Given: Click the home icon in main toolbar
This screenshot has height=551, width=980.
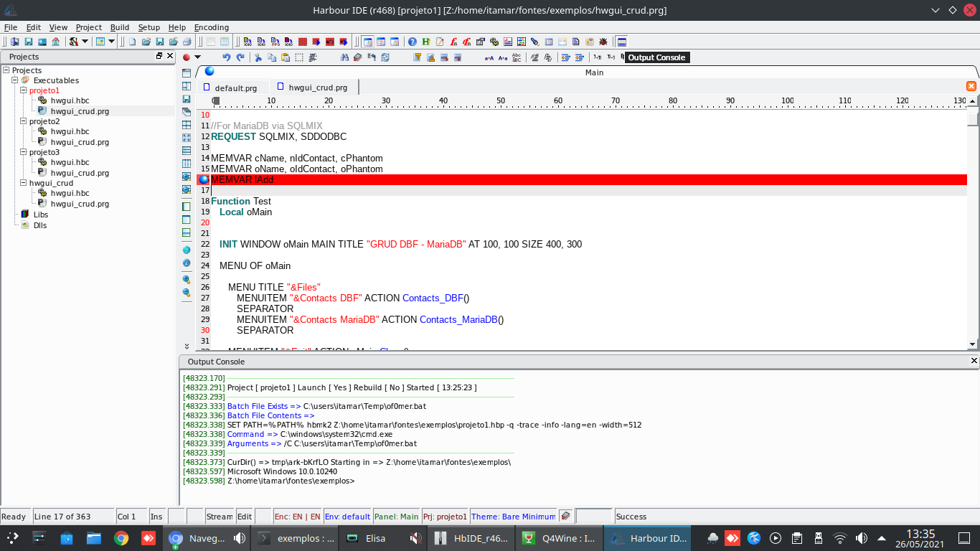Looking at the screenshot, I should pos(55,42).
